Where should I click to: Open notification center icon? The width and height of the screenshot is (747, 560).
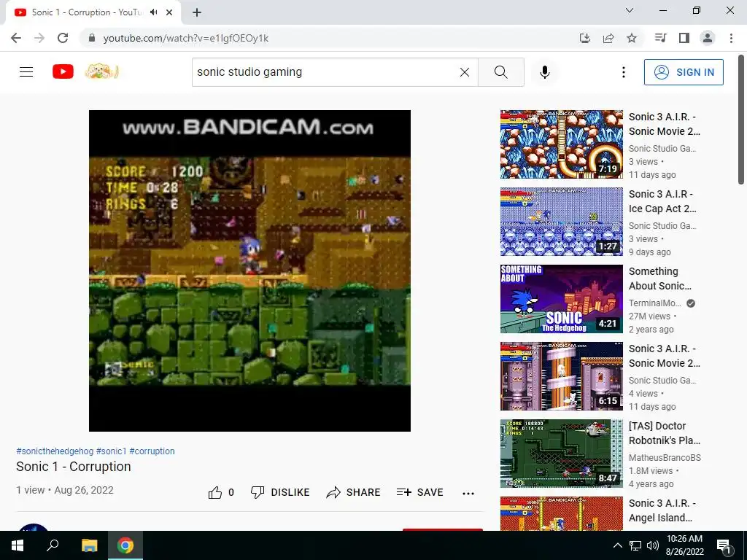(x=724, y=546)
